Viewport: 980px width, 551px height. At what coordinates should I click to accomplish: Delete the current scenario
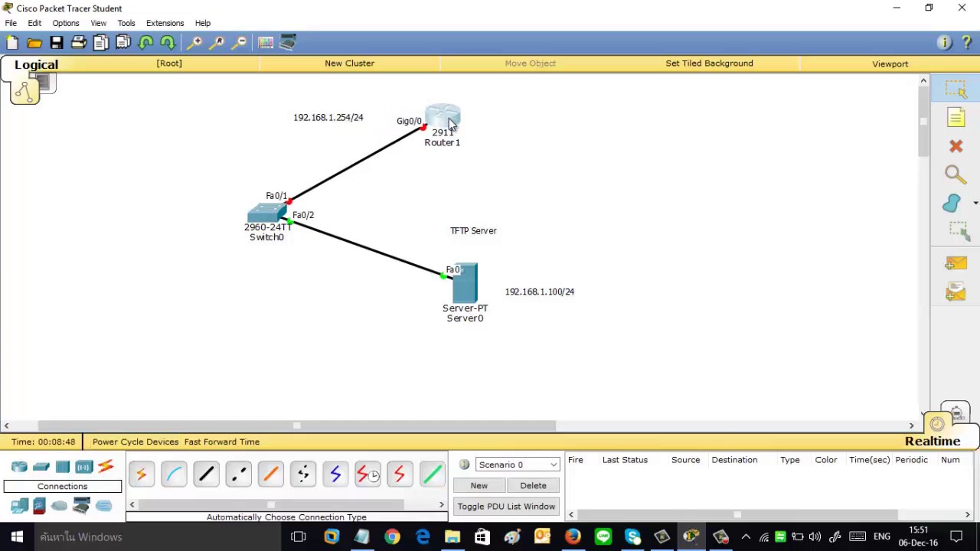click(533, 486)
